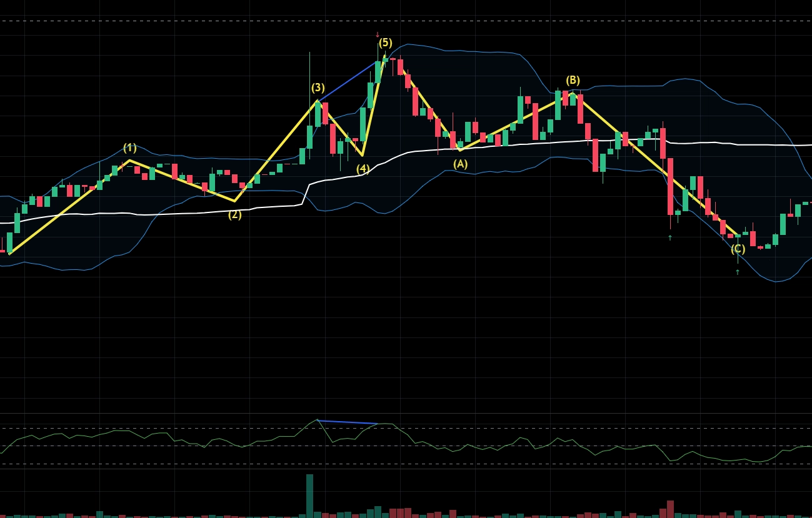Select the "(4)" wave label

(363, 169)
